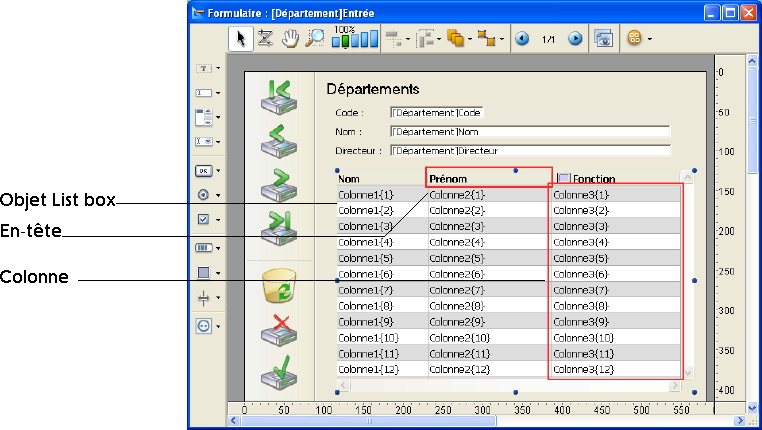
Task: Select the radio button object tool
Action: pyautogui.click(x=203, y=195)
